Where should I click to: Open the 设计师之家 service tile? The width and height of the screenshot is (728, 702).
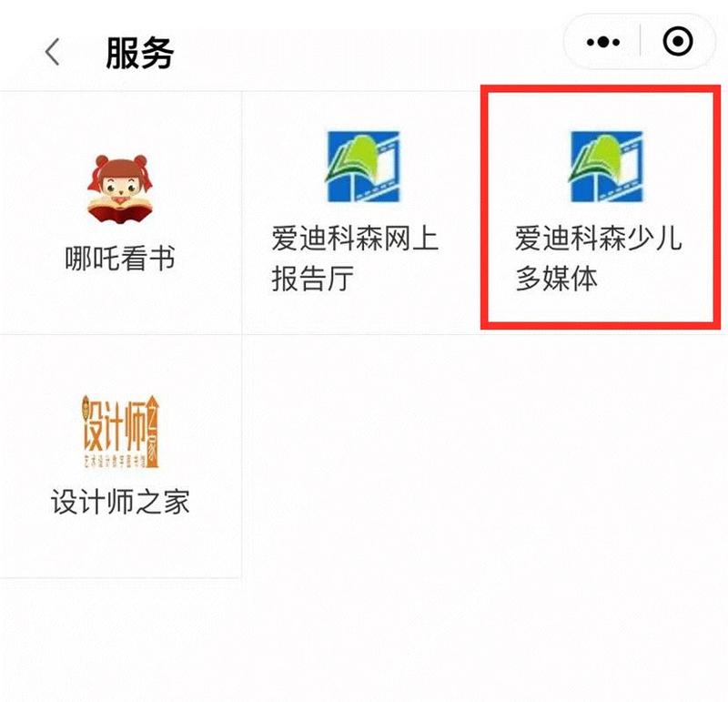coord(121,456)
